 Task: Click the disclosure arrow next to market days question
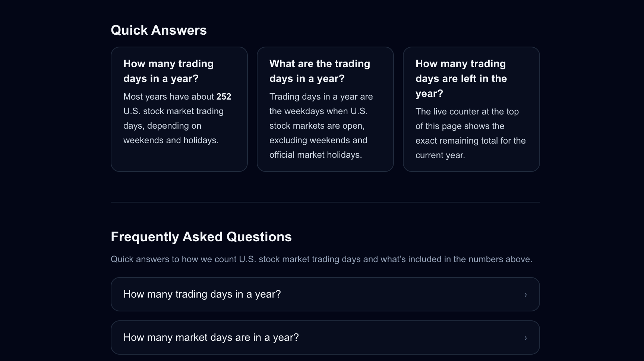(525, 338)
